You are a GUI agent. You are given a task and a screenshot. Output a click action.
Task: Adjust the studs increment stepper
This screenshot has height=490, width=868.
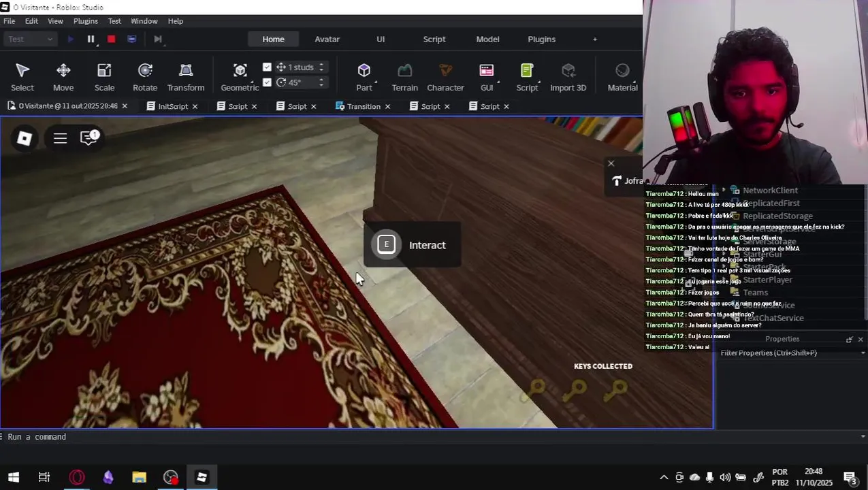click(321, 67)
